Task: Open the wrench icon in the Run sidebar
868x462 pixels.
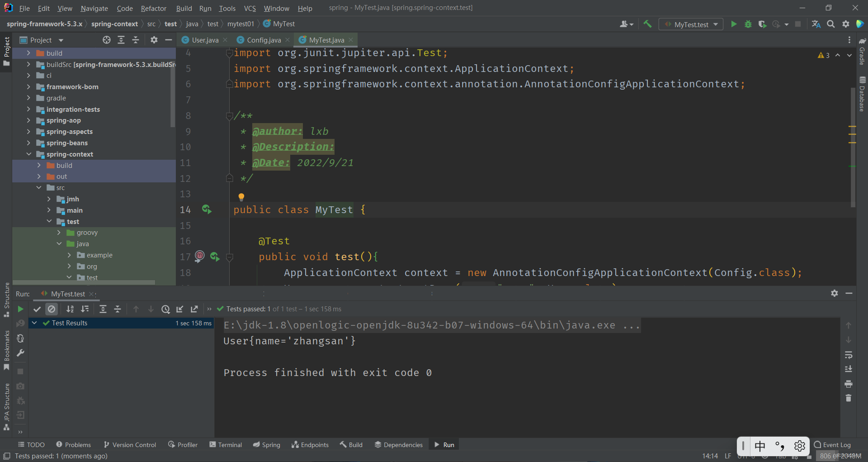Action: pyautogui.click(x=20, y=353)
